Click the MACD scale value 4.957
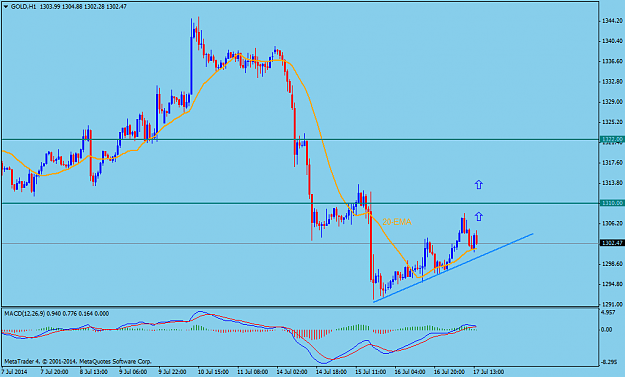The height and width of the screenshot is (377, 625). [608, 313]
